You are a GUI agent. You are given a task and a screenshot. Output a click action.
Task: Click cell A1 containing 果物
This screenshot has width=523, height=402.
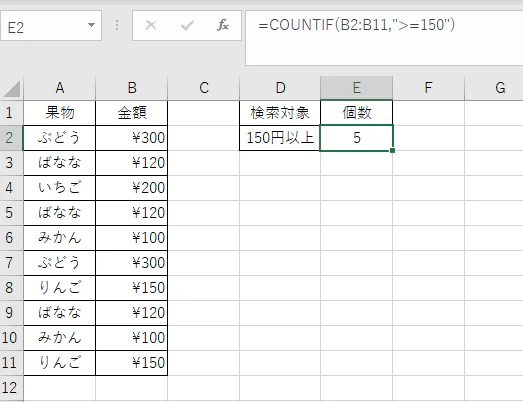(60, 113)
